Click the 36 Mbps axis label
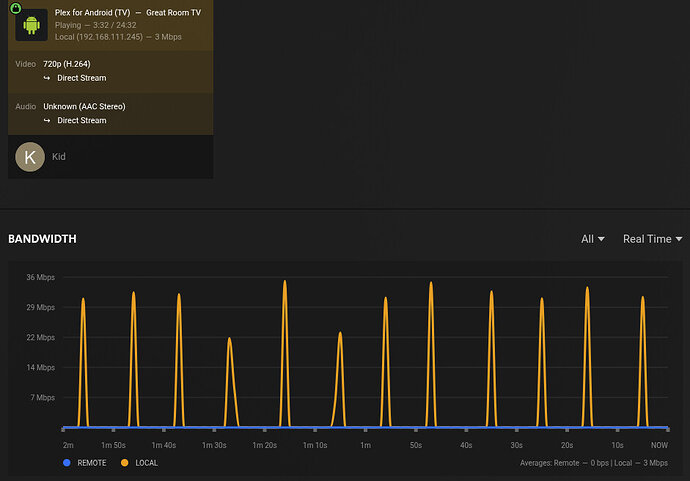Screen dimensions: 690x481 click(x=40, y=277)
